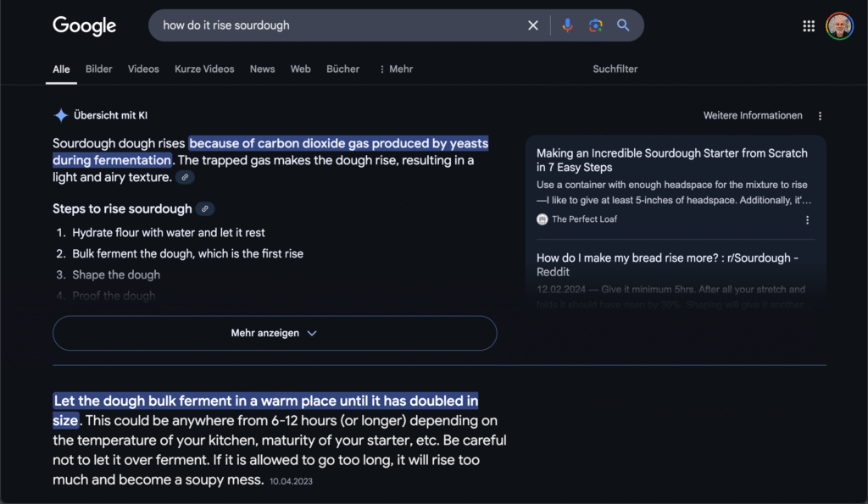Open three-dot menu next to Weitere Informationen
The width and height of the screenshot is (868, 504).
coord(820,116)
